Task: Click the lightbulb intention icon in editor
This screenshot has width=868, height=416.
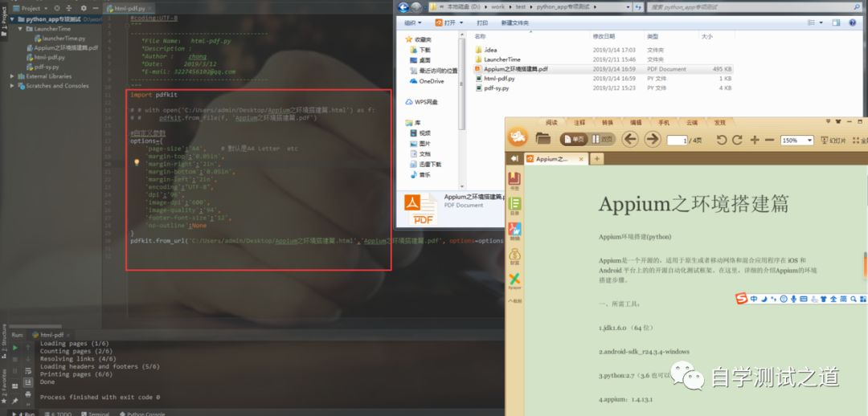Action: (x=137, y=163)
